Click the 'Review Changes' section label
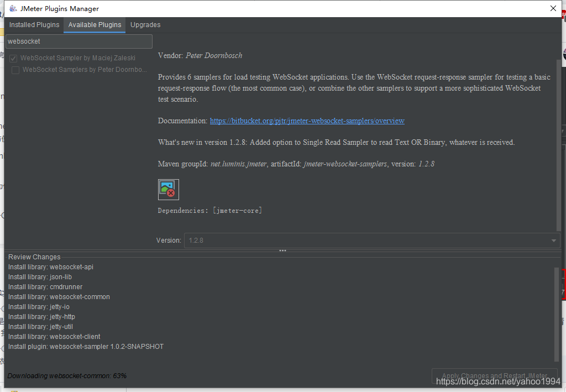This screenshot has height=392, width=566. click(34, 257)
